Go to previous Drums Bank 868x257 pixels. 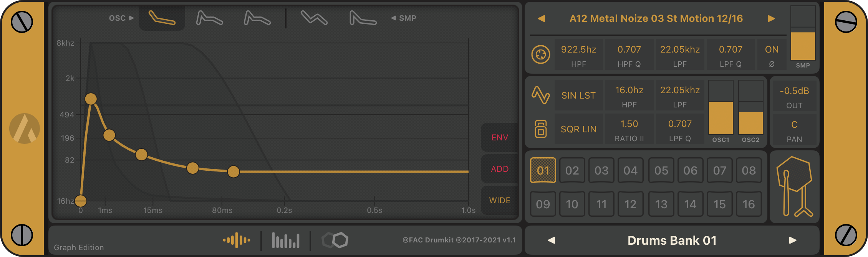(x=552, y=240)
